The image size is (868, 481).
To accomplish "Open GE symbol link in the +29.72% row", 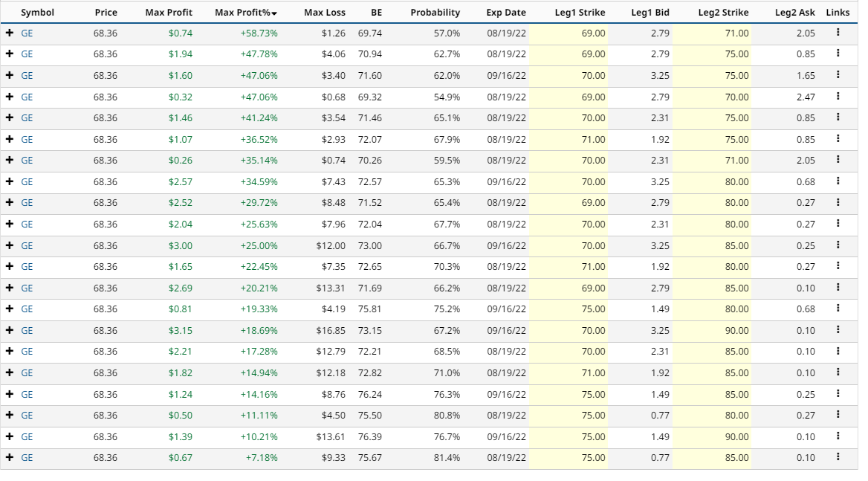I will 27,203.
